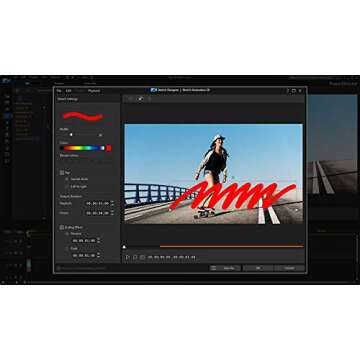This screenshot has width=360, height=360.
Task: Click the third playback control icon
Action: (x=142, y=257)
